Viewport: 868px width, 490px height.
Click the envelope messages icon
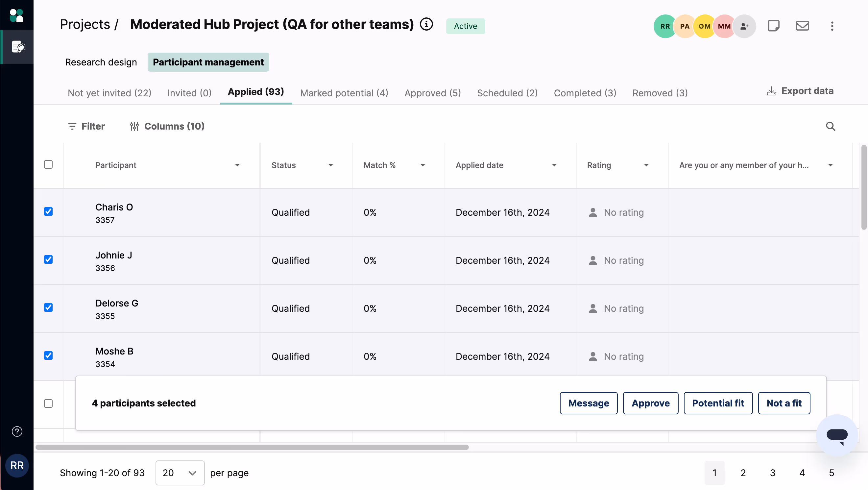coord(802,26)
